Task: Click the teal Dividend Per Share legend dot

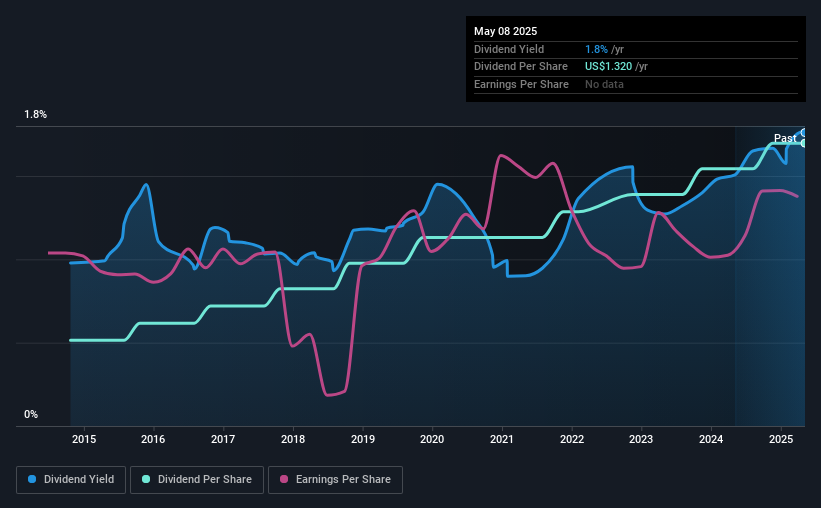Action: pos(146,479)
